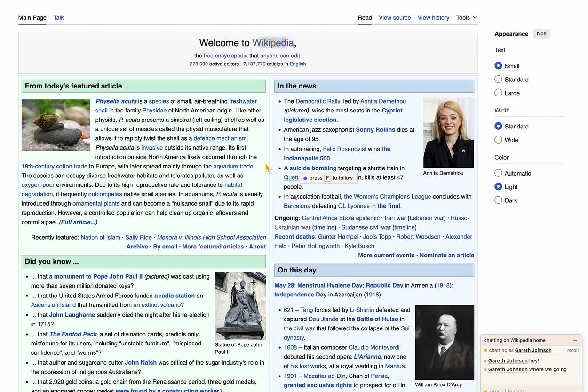Open 'More featured articles' link
Viewport: 588px width, 392px height.
coord(213,247)
